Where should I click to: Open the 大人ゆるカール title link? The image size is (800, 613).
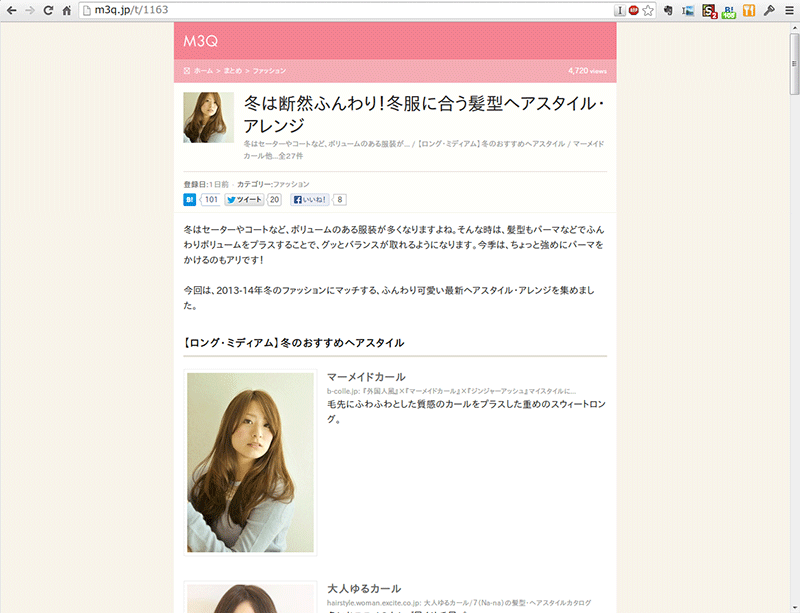(364, 589)
